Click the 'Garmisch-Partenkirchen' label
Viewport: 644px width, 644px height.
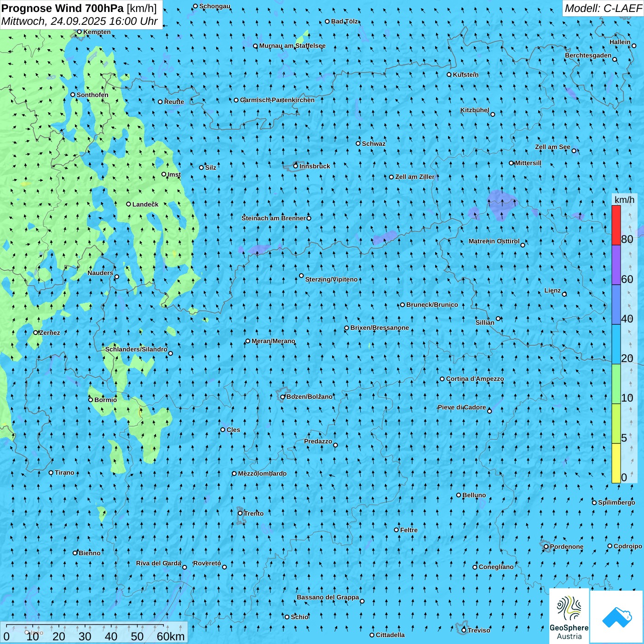[x=277, y=100]
